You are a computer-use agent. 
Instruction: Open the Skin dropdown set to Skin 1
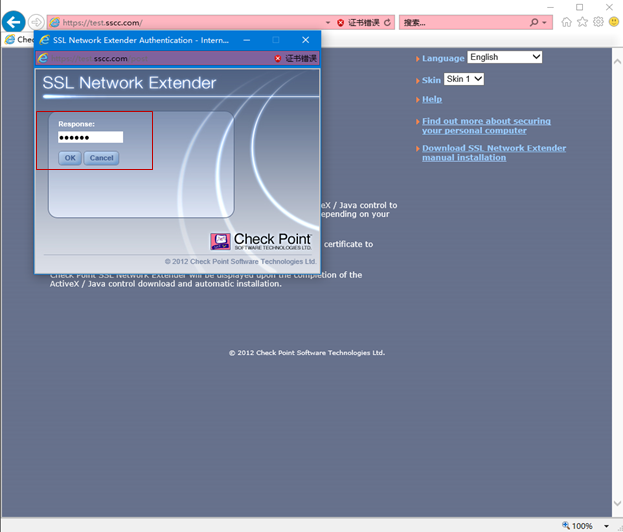point(464,79)
